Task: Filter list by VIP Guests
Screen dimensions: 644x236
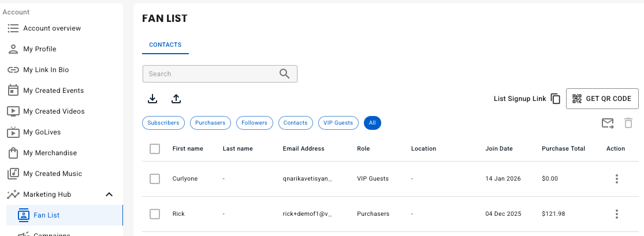Action: [338, 123]
